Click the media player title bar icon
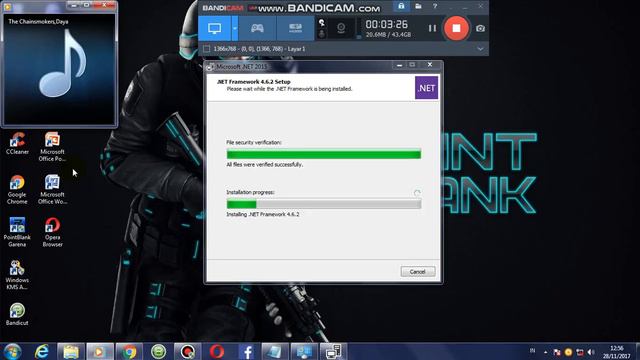 [x=7, y=7]
